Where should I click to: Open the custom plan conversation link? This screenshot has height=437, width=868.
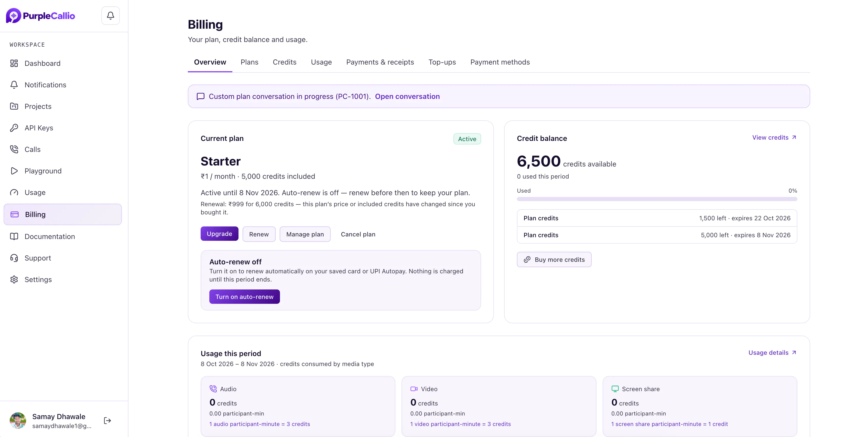(x=407, y=96)
